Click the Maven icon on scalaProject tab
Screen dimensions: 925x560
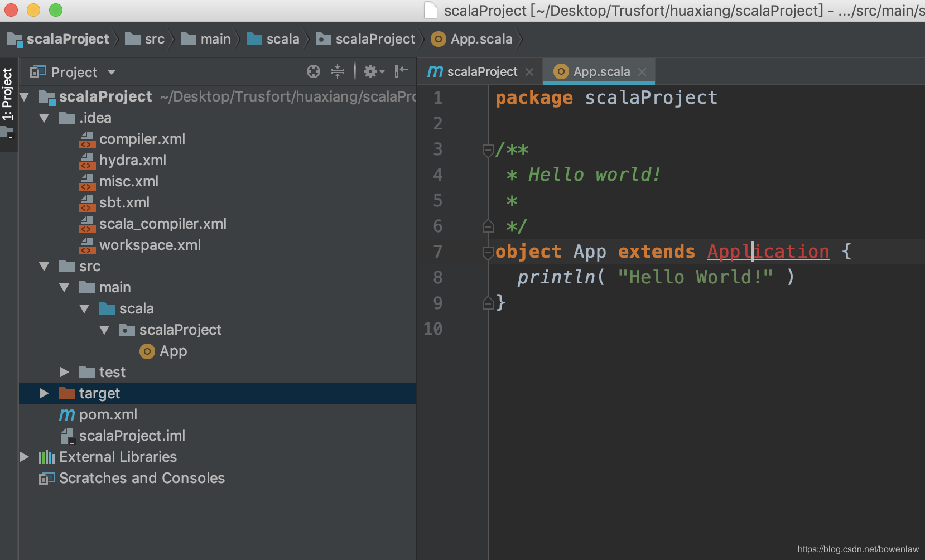pos(435,71)
